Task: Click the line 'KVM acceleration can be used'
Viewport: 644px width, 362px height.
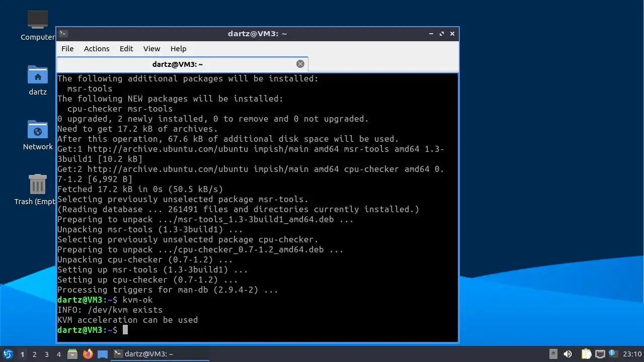Action: coord(127,320)
